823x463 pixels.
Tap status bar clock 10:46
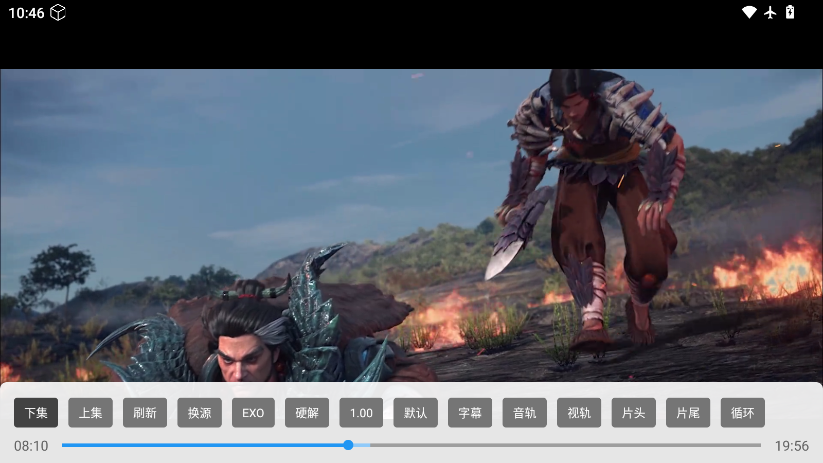coord(26,13)
